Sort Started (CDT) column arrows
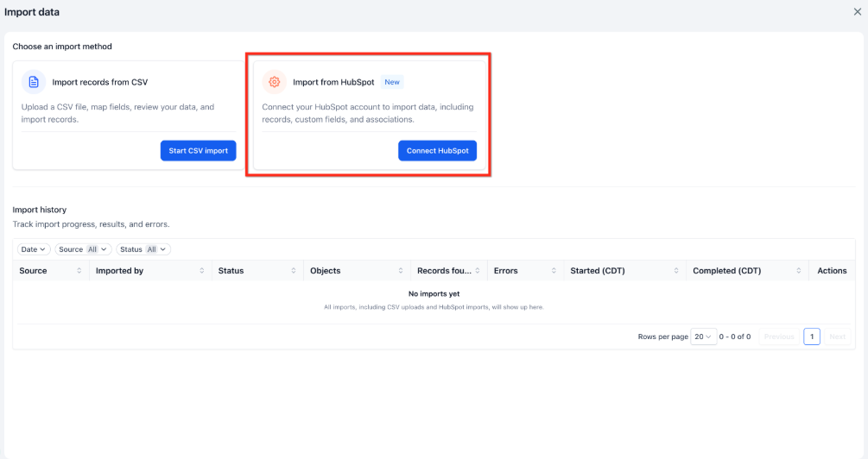The height and width of the screenshot is (459, 868). pyautogui.click(x=676, y=270)
